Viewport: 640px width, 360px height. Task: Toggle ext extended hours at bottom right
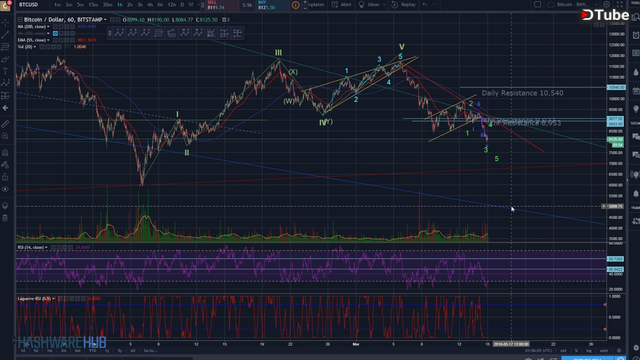click(563, 351)
